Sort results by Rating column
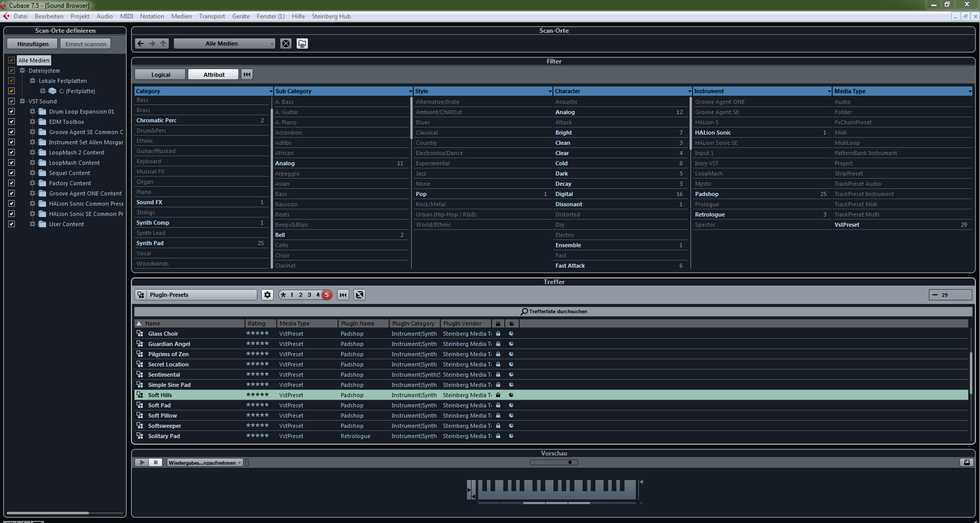This screenshot has width=980, height=523. pyautogui.click(x=260, y=323)
